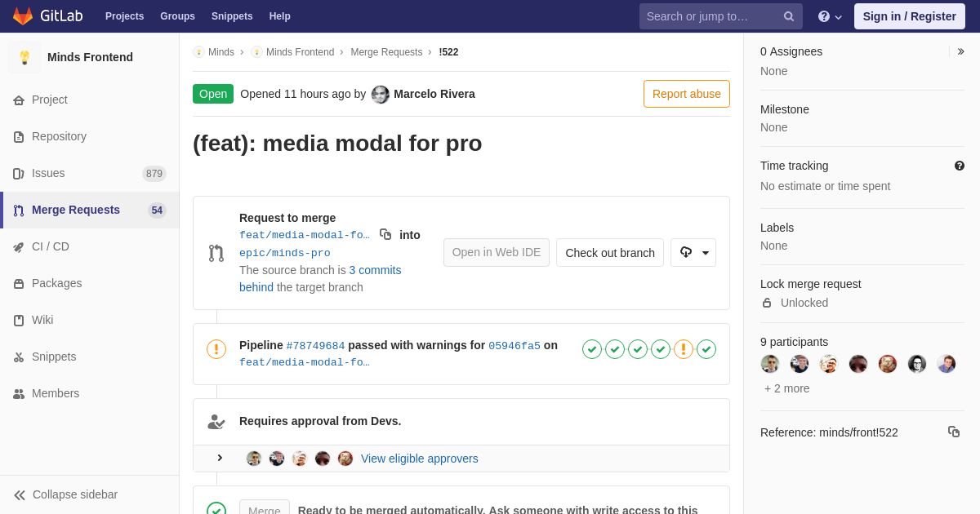Click the Check out branch button

tap(610, 253)
